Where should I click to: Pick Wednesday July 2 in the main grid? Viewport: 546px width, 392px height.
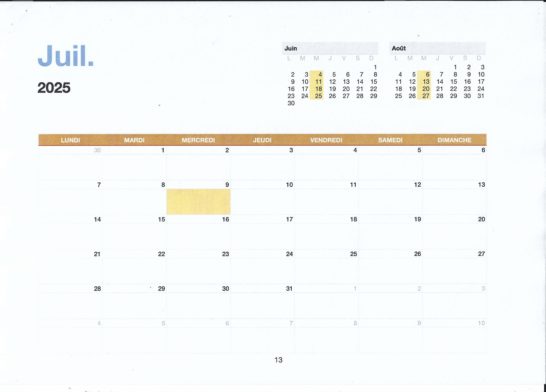click(227, 150)
